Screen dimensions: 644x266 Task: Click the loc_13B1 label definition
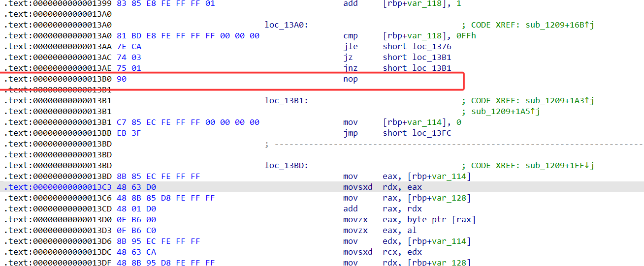[287, 100]
